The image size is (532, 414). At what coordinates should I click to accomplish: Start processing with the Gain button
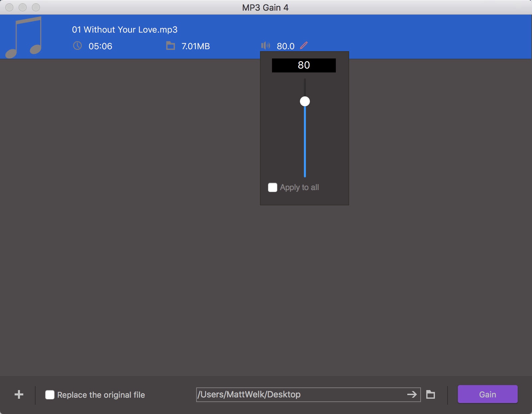pyautogui.click(x=488, y=394)
